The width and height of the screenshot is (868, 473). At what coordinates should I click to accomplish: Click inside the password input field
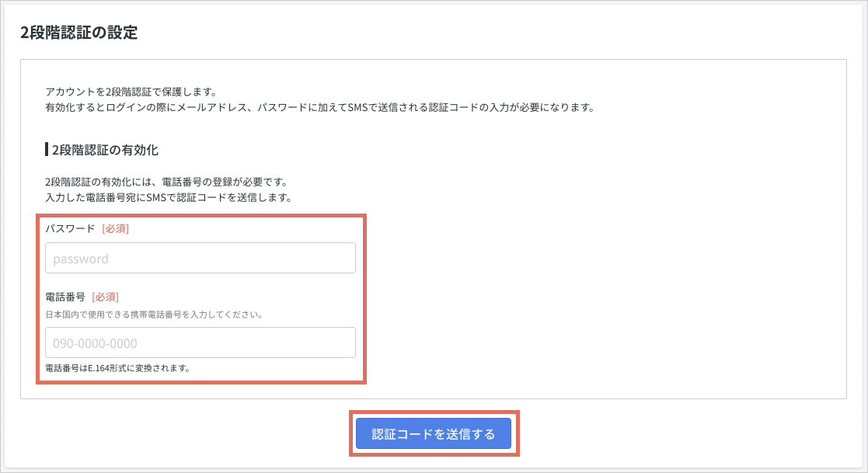click(200, 257)
